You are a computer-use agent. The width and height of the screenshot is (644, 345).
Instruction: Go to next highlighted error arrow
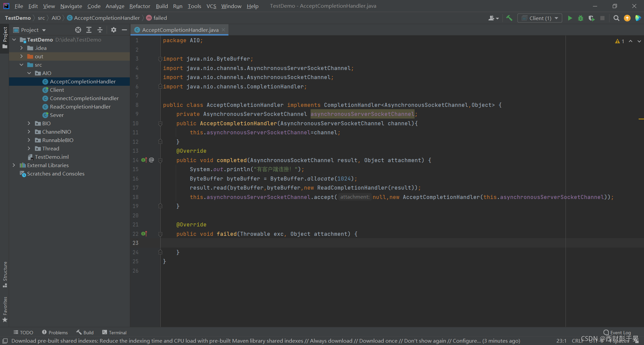(639, 41)
